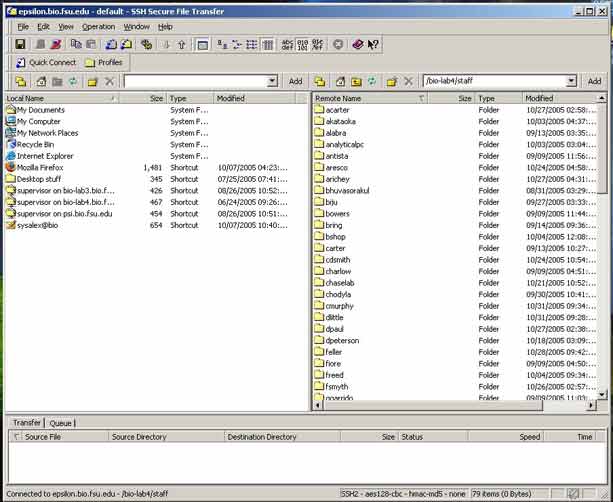Sort by Remote Name column header
613x502 pixels.
(x=370, y=99)
